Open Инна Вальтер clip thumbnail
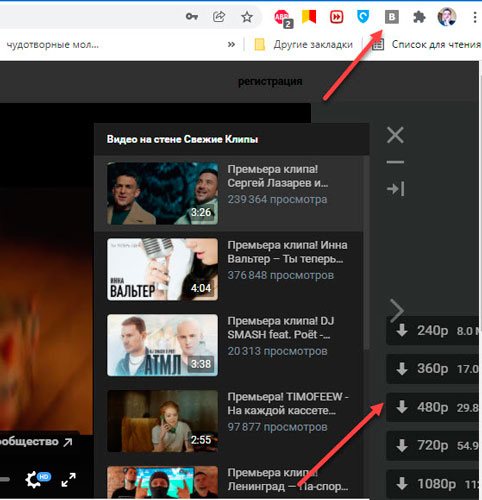This screenshot has height=500, width=482. [x=162, y=269]
